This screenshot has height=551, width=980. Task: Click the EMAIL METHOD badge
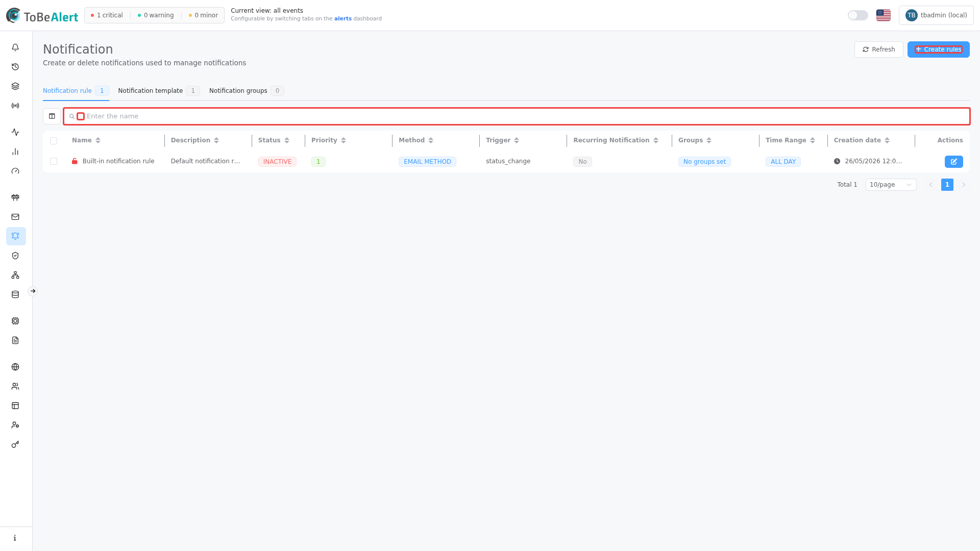coord(427,162)
